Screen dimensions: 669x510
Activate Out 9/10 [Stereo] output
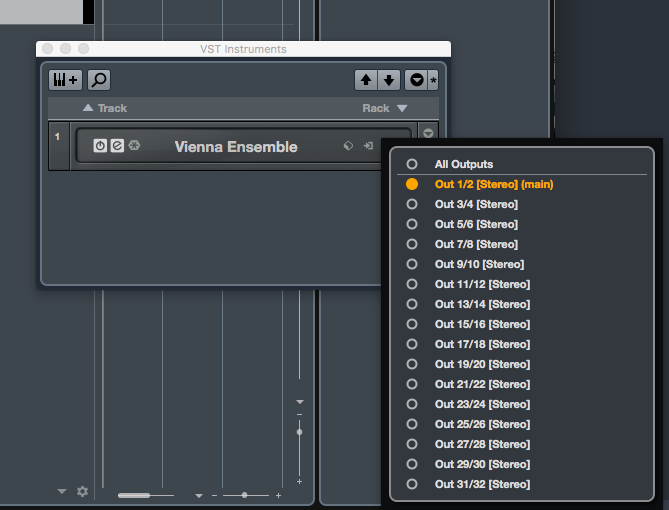tap(522, 264)
